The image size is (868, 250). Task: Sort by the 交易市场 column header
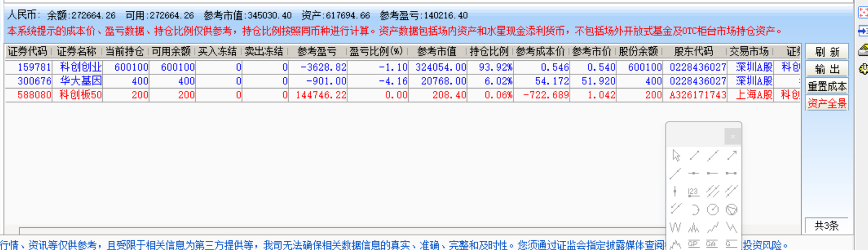pyautogui.click(x=749, y=52)
